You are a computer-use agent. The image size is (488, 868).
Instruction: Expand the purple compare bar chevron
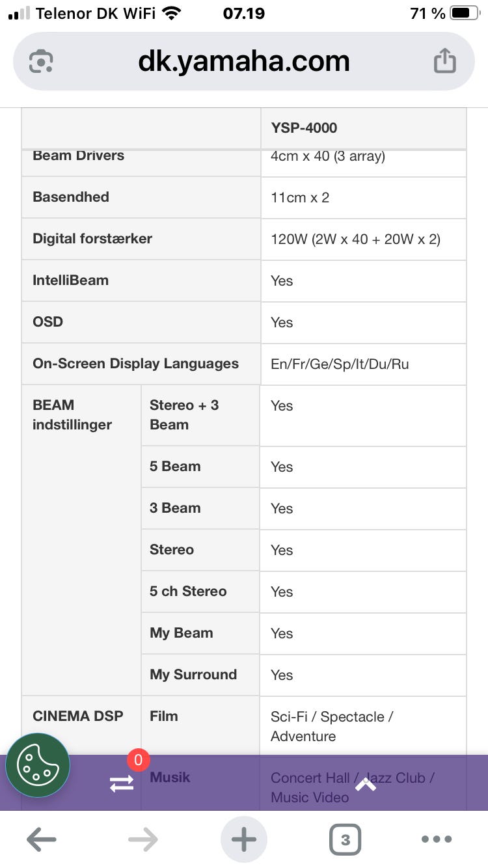[366, 785]
